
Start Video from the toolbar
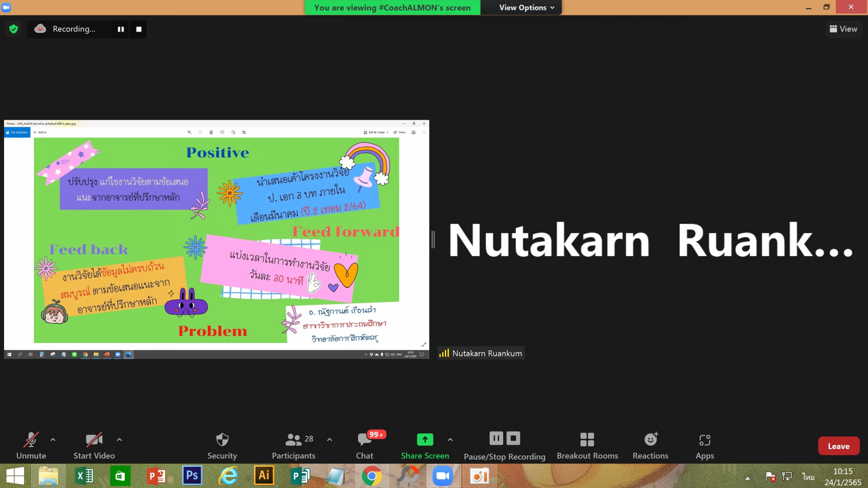pyautogui.click(x=94, y=440)
